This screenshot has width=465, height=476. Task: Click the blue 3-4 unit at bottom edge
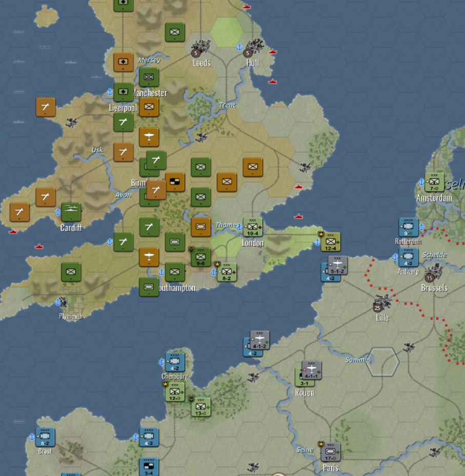149,467
